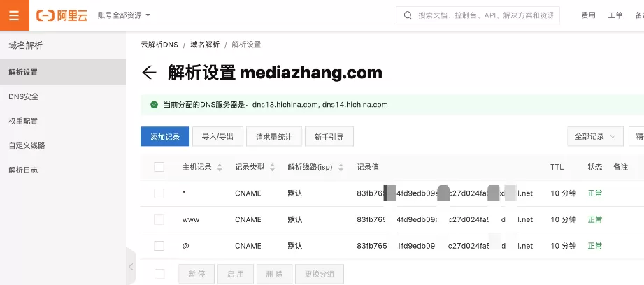Image resolution: width=644 pixels, height=285 pixels.
Task: Click the 更换分组 button
Action: pyautogui.click(x=320, y=274)
